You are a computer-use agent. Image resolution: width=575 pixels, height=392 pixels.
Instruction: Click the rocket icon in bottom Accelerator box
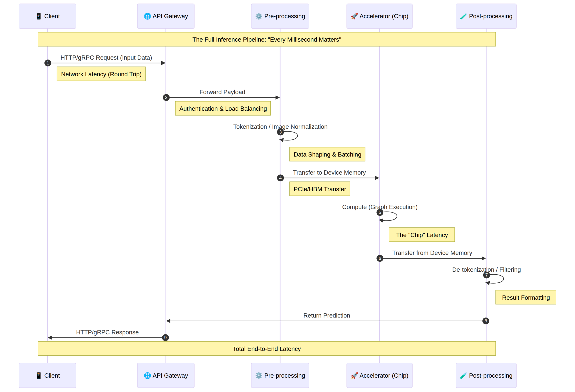[x=354, y=376]
